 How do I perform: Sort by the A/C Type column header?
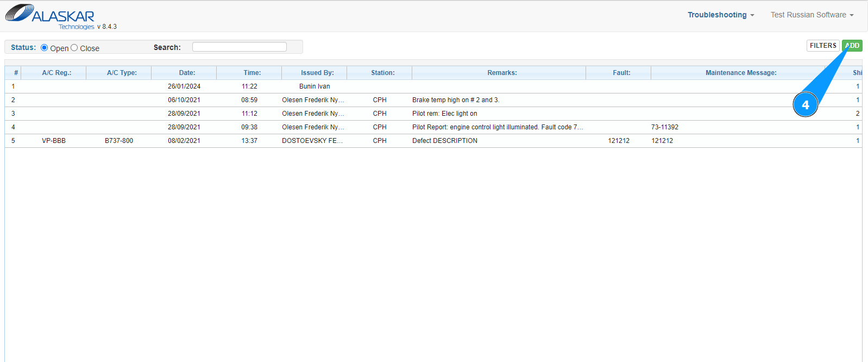click(x=119, y=73)
